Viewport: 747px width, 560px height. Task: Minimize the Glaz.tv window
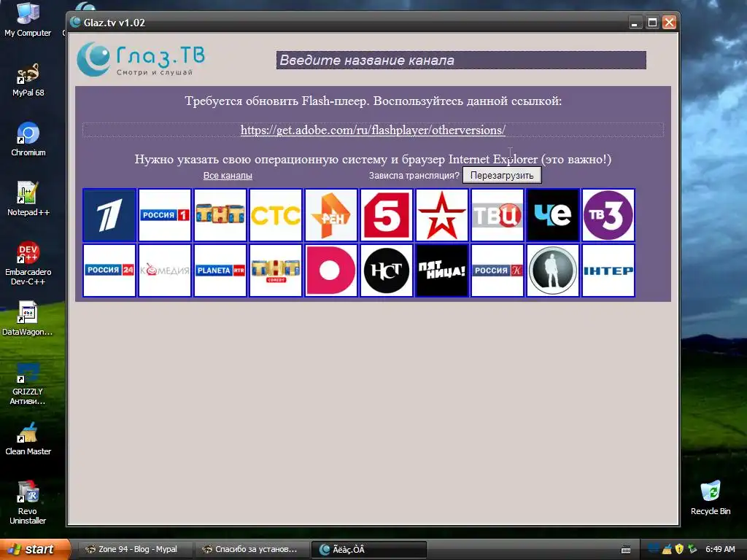(x=635, y=23)
